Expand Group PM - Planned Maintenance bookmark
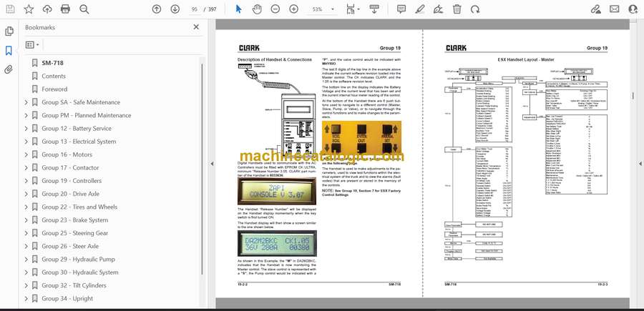The height and width of the screenshot is (311, 644). (26, 115)
